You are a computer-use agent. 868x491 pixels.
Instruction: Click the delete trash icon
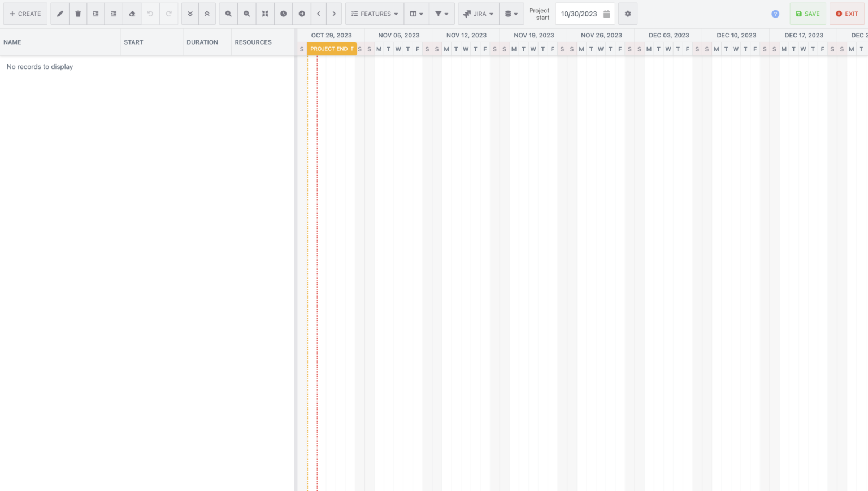point(77,14)
